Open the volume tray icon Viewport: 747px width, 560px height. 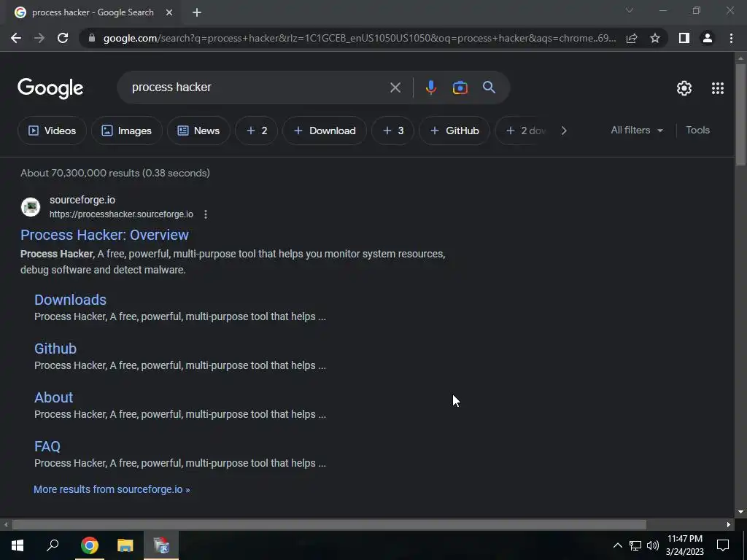652,545
